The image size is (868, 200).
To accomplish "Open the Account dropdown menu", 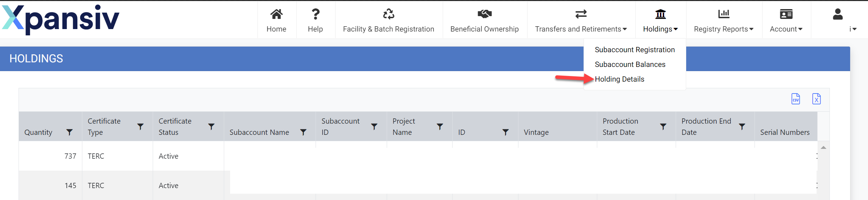I will tap(786, 29).
